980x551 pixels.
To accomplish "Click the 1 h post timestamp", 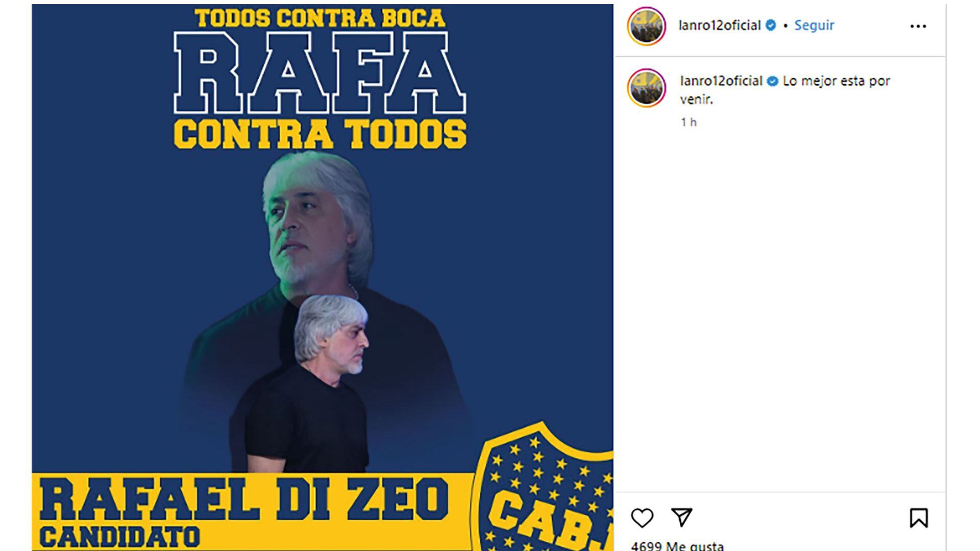I will coord(689,122).
